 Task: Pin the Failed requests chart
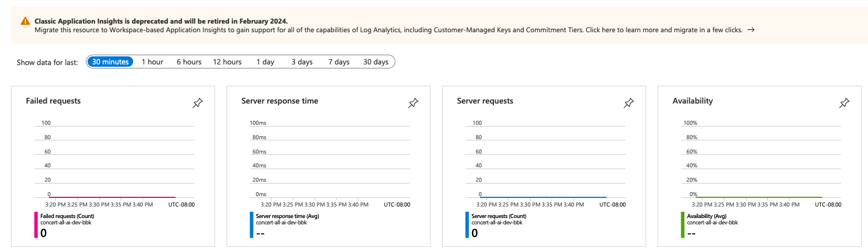pyautogui.click(x=198, y=103)
